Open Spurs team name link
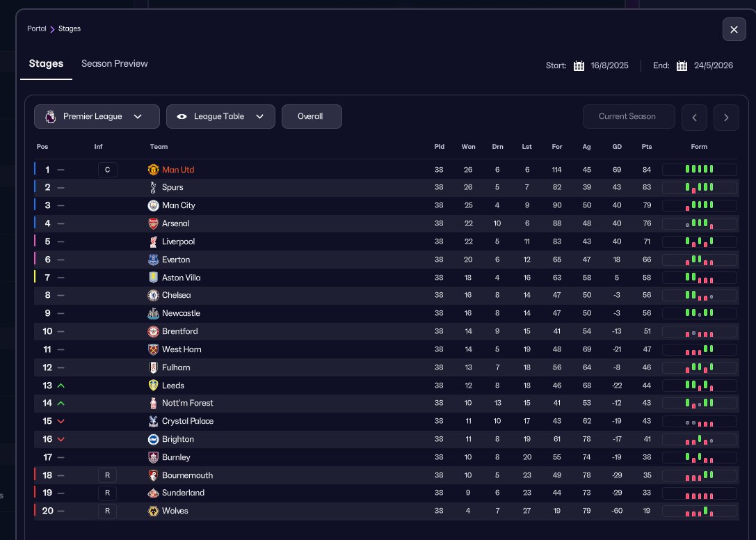 point(172,187)
